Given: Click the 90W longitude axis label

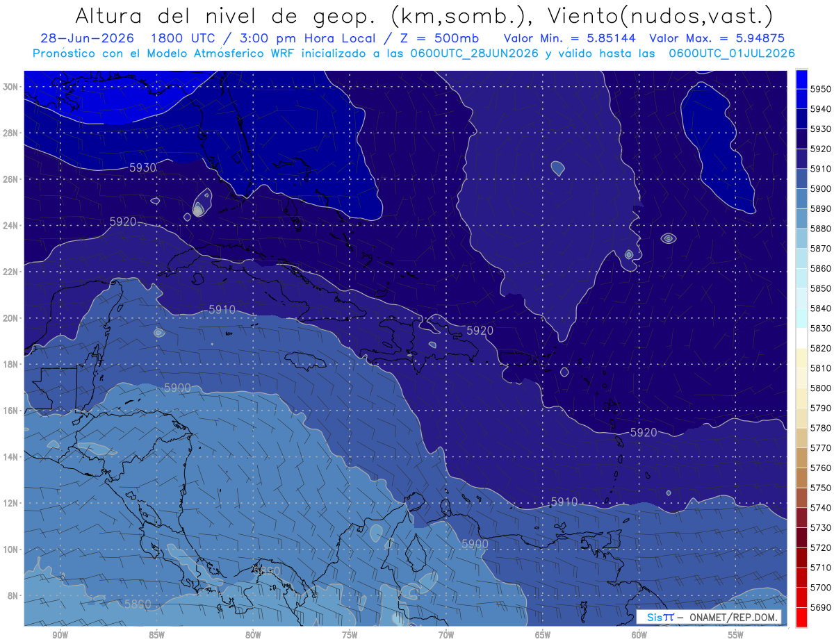Looking at the screenshot, I should [60, 635].
